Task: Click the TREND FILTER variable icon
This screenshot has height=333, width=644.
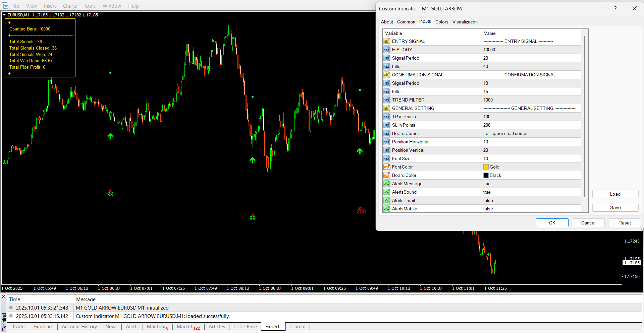Action: click(x=387, y=100)
